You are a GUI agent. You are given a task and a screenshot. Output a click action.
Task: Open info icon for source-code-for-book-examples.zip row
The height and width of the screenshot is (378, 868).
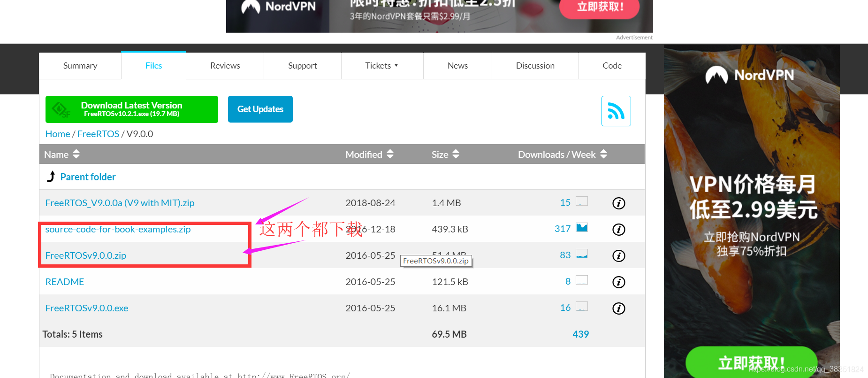[x=619, y=230]
